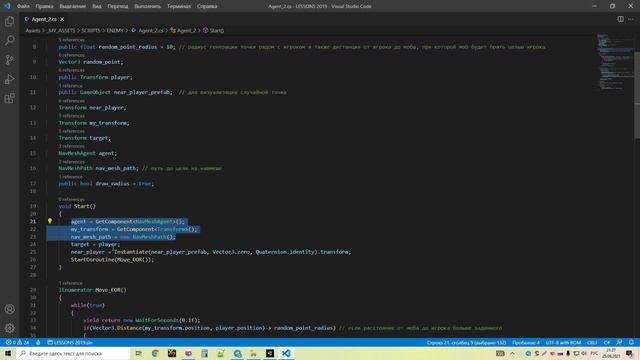Open the Accounts menu icon

click(x=9, y=309)
